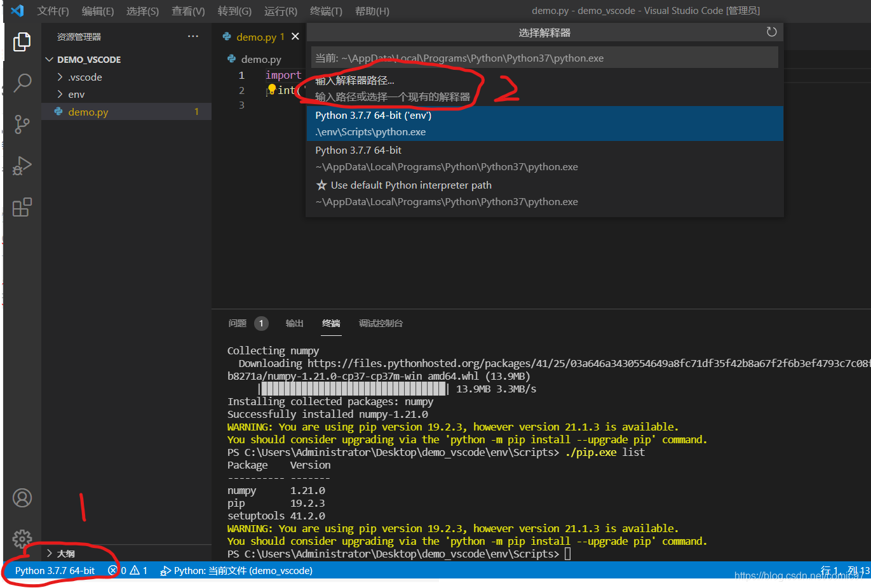This screenshot has width=871, height=588.
Task: Click the VS Code logo icon
Action: 18,11
